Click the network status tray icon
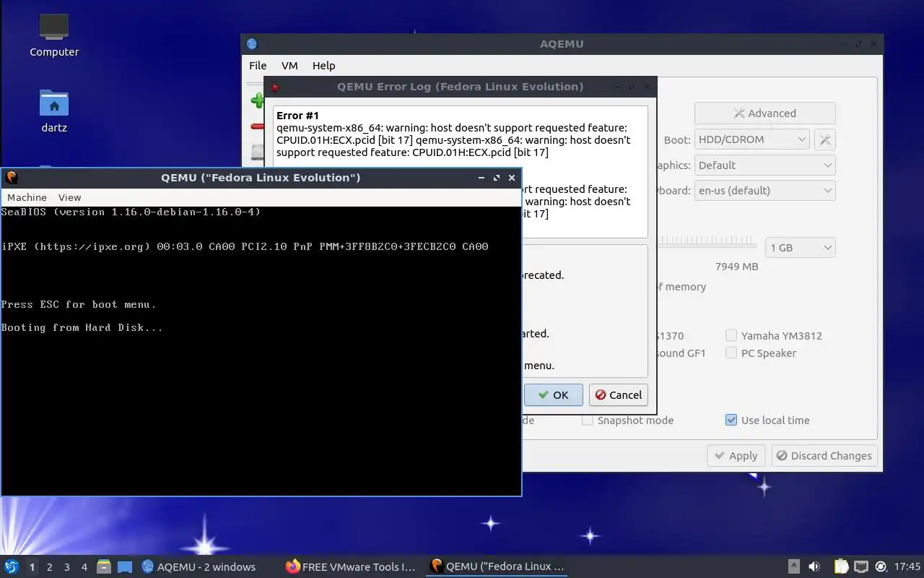The image size is (924, 578). tap(860, 566)
